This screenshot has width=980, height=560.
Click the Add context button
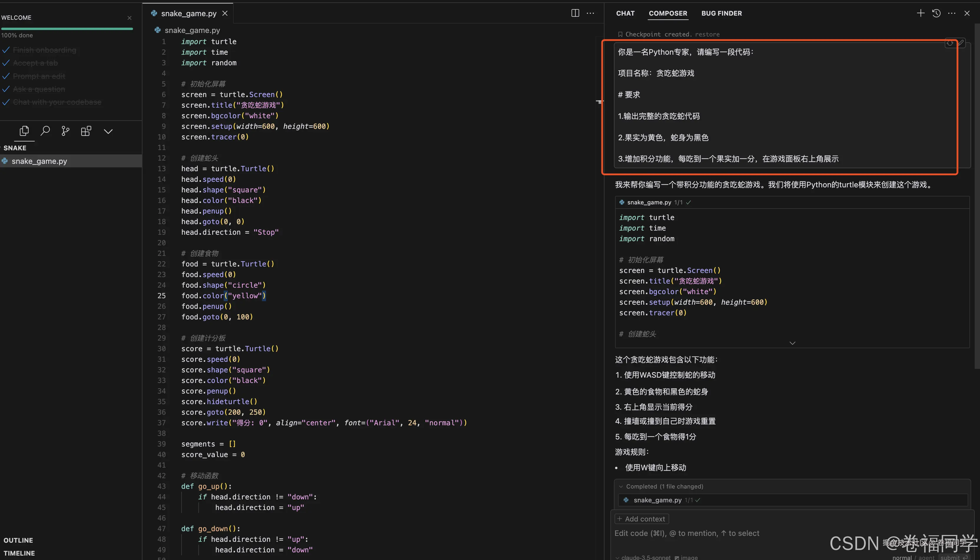[x=641, y=519]
